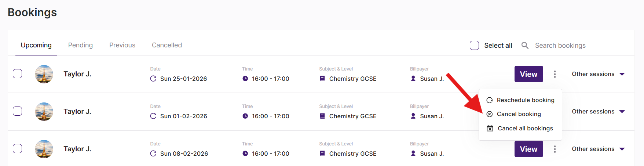Choose Cancel booking from the menu
Image resolution: width=644 pixels, height=166 pixels.
click(x=519, y=114)
